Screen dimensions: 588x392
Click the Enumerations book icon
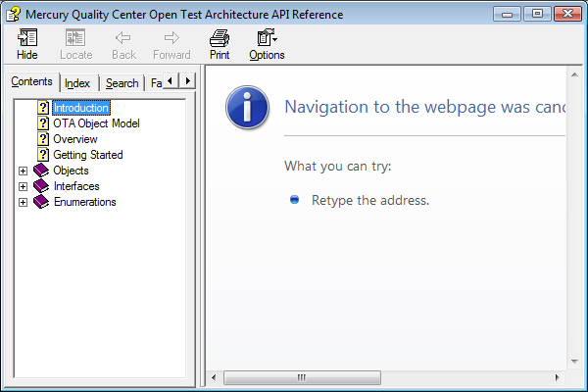click(40, 202)
